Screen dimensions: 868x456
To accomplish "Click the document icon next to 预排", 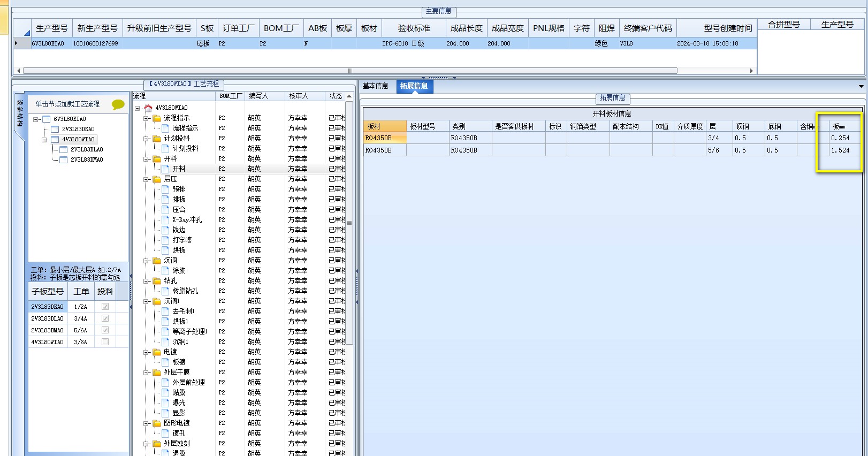I will [165, 189].
